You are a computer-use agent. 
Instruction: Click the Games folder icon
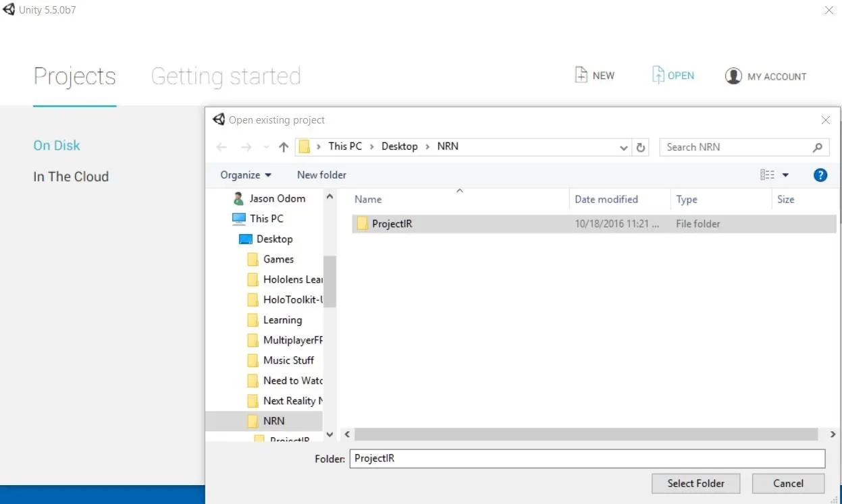pyautogui.click(x=253, y=259)
